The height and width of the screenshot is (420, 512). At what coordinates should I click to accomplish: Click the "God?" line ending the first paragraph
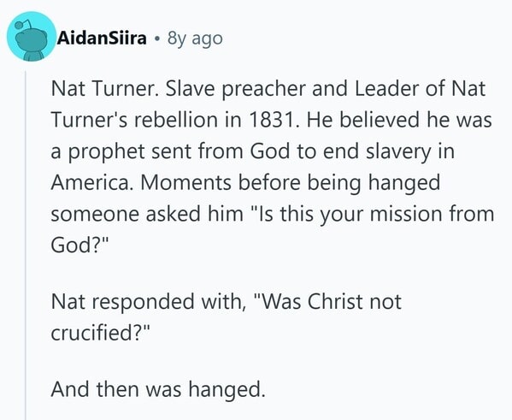(x=79, y=245)
